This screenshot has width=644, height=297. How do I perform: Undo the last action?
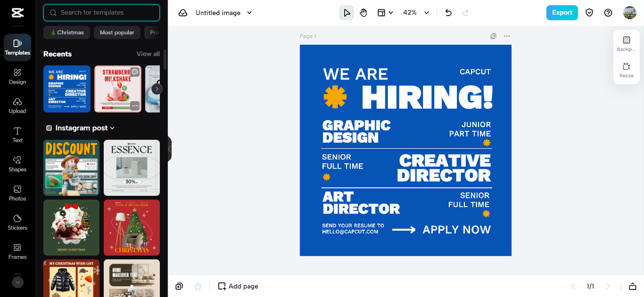point(449,13)
